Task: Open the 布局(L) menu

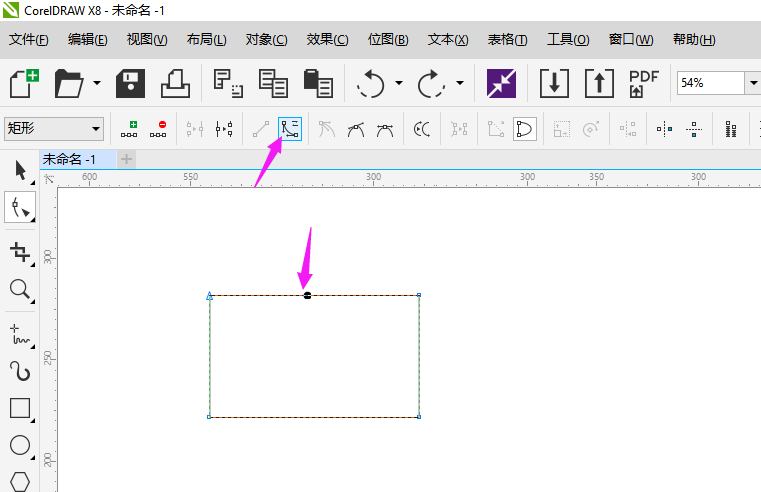Action: (207, 39)
